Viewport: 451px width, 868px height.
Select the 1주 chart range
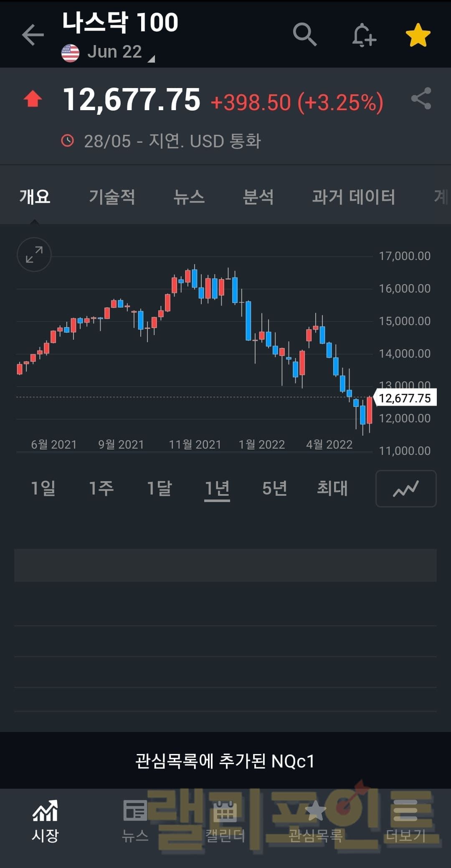(101, 488)
